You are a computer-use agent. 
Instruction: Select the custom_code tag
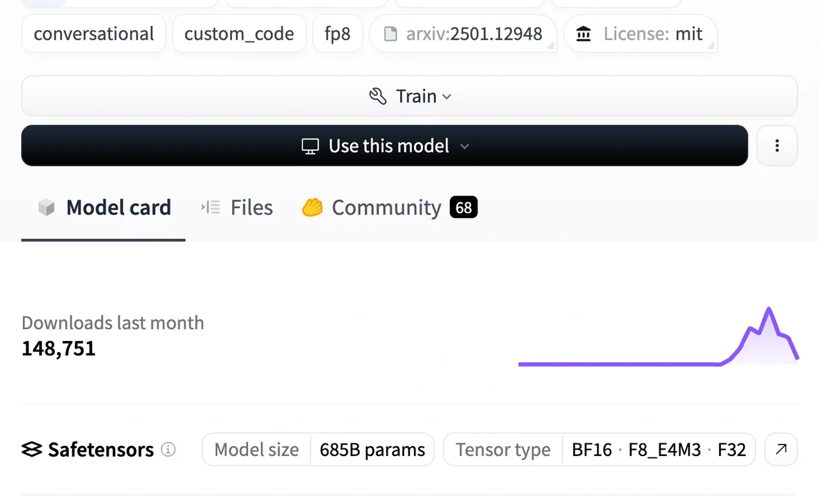(239, 34)
